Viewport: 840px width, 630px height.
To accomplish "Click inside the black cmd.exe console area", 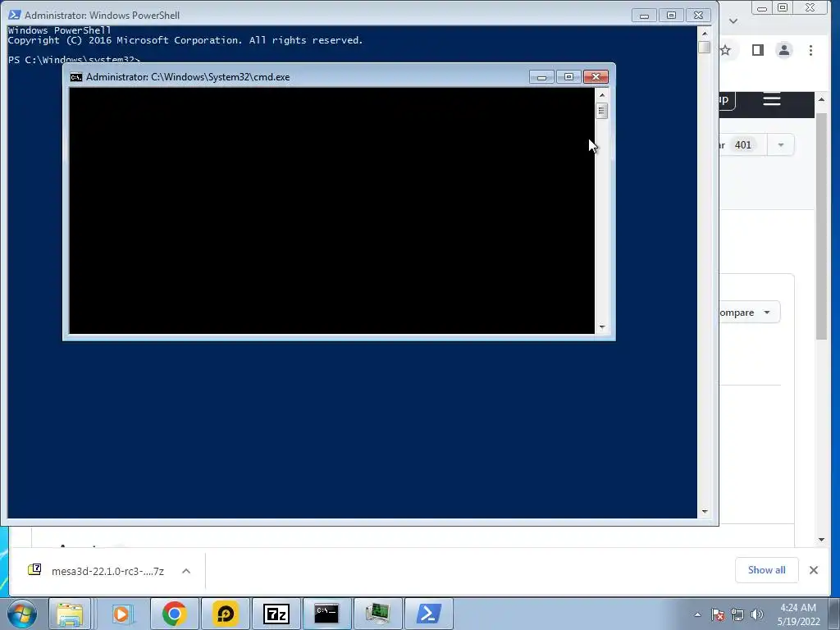I will click(x=331, y=211).
